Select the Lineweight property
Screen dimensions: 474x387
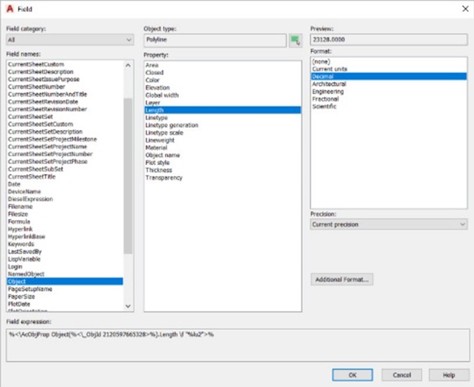click(x=223, y=140)
